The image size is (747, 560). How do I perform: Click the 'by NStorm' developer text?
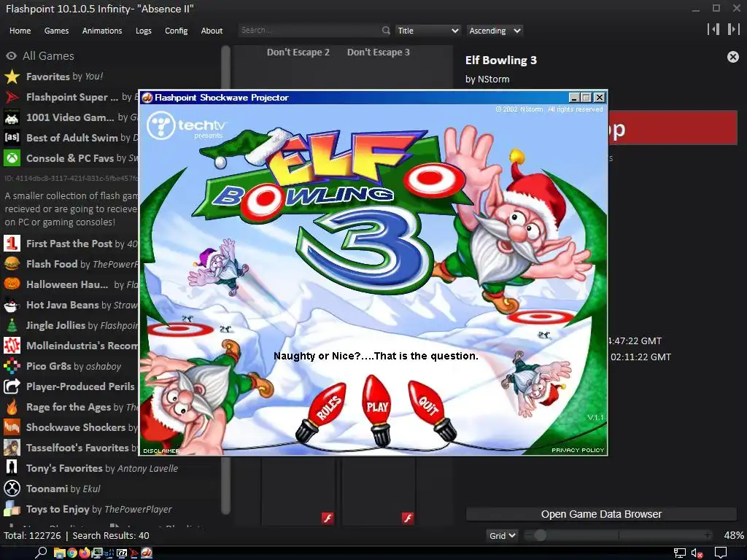pyautogui.click(x=487, y=79)
